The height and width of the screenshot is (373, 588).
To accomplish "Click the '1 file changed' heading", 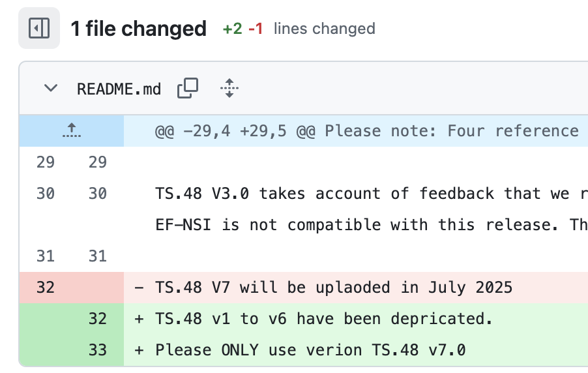I will [x=138, y=29].
